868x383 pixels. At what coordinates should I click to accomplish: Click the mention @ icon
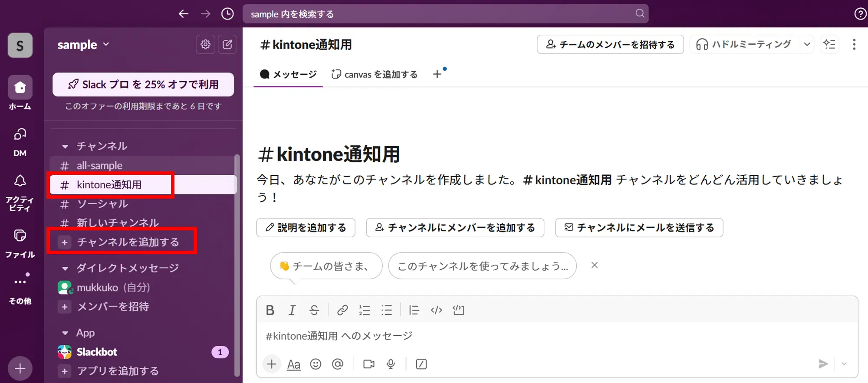click(337, 364)
